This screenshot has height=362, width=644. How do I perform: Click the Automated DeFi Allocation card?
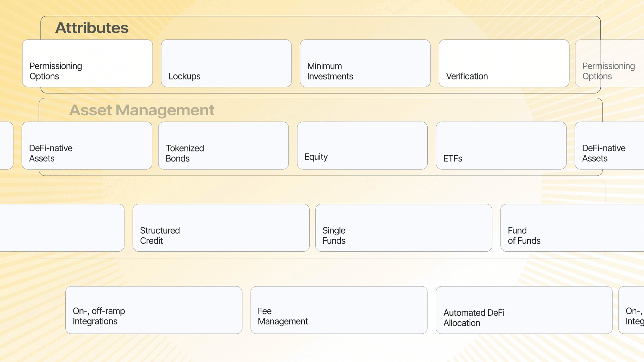tap(524, 310)
